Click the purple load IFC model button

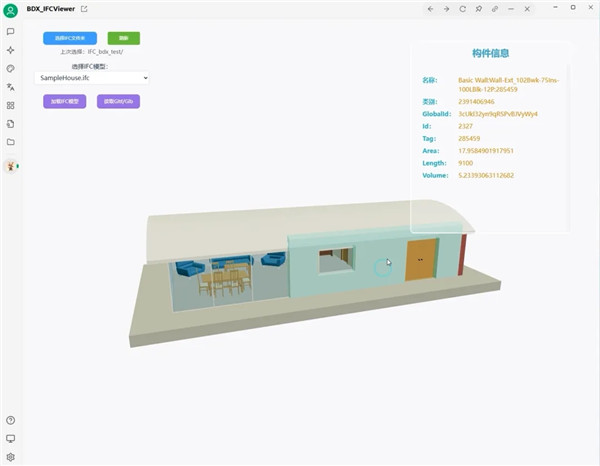[x=64, y=101]
